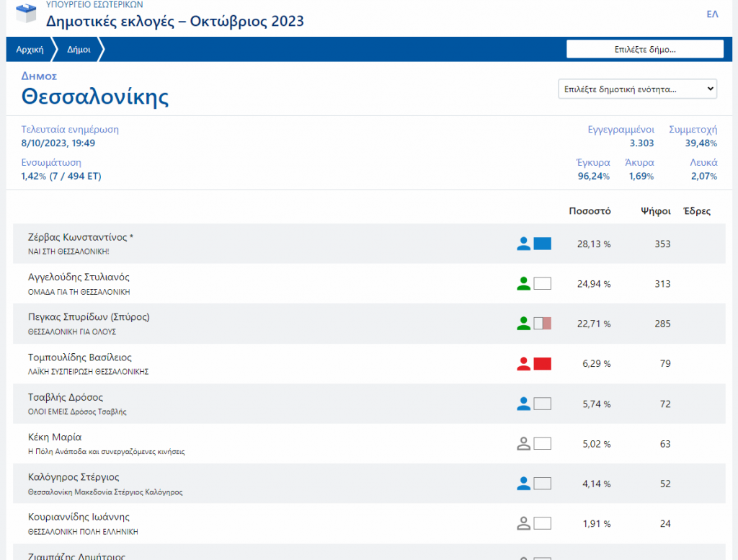Click the grey person icon for Κουριαννίδης Ιωάννης

(523, 524)
